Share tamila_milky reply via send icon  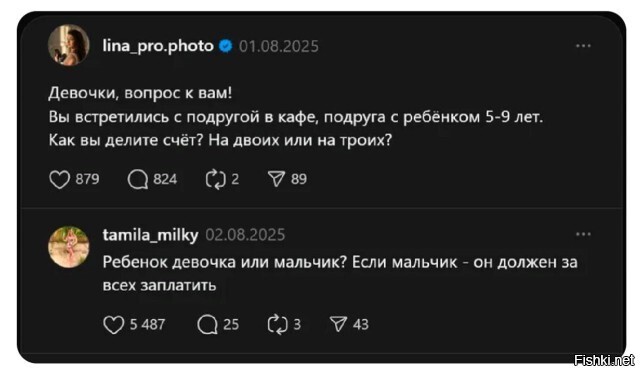(338, 325)
